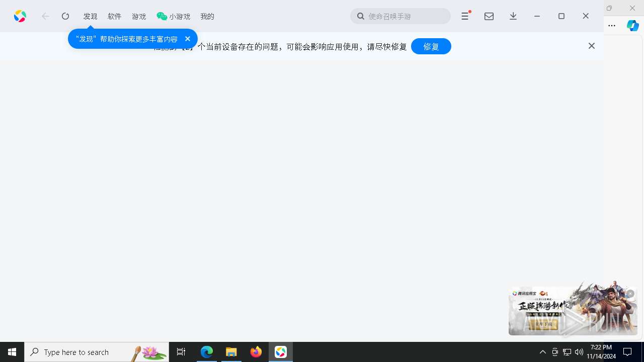
Task: Open the volume control in tray
Action: tap(579, 352)
